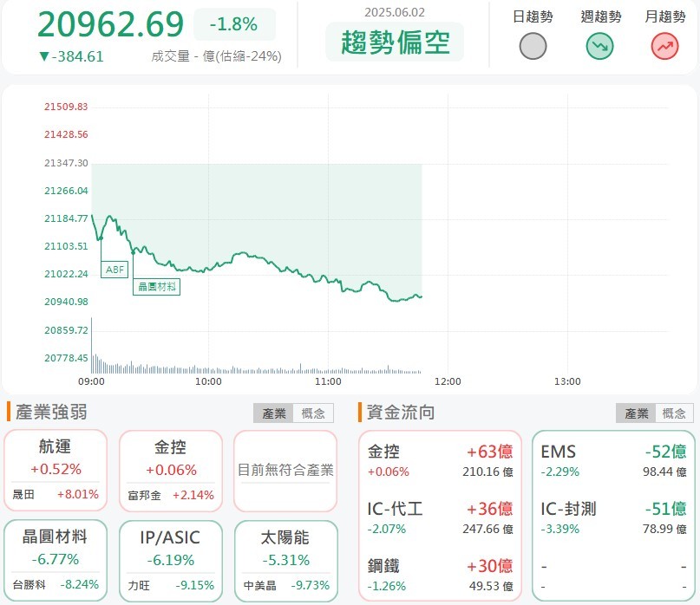Click the -1.8% change badge
The image size is (700, 605).
[234, 24]
